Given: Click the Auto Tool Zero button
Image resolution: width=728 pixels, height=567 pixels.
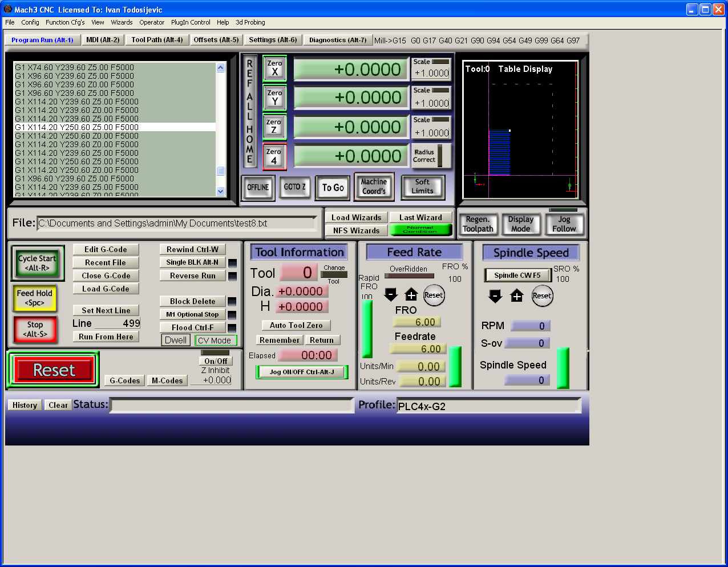Looking at the screenshot, I should tap(296, 325).
